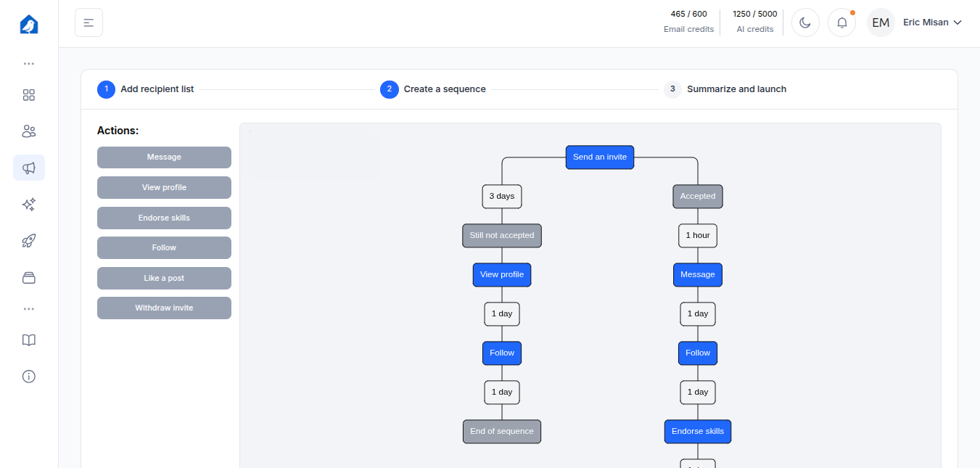Select the Send an invite node
980x468 pixels.
(x=599, y=157)
